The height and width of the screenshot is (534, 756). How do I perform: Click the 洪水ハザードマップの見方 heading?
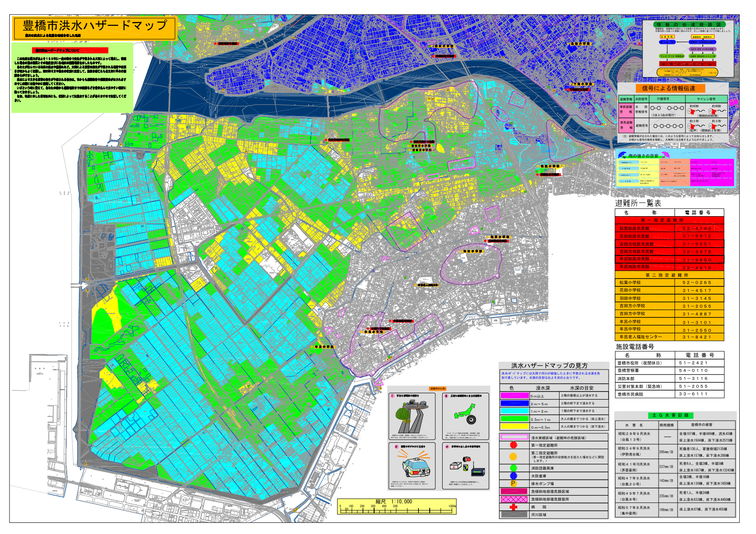click(549, 365)
